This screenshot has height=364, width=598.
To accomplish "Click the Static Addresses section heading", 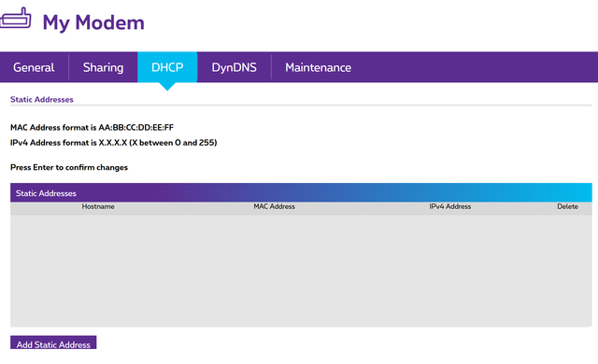I will 41,99.
